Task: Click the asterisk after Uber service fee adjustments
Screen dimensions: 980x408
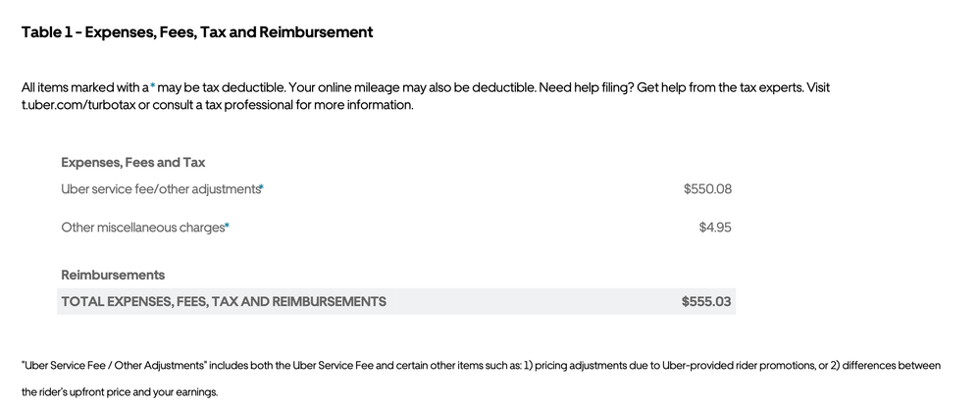Action: point(262,187)
